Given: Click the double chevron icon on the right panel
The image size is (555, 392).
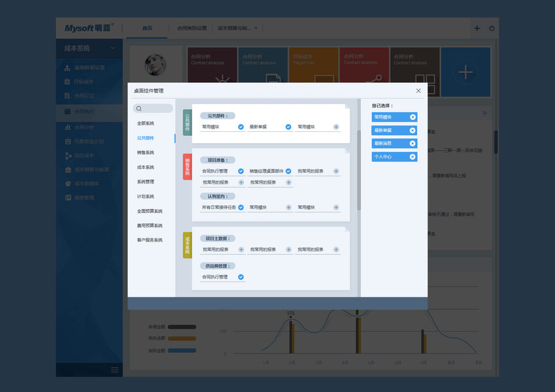Looking at the screenshot, I should click(484, 113).
